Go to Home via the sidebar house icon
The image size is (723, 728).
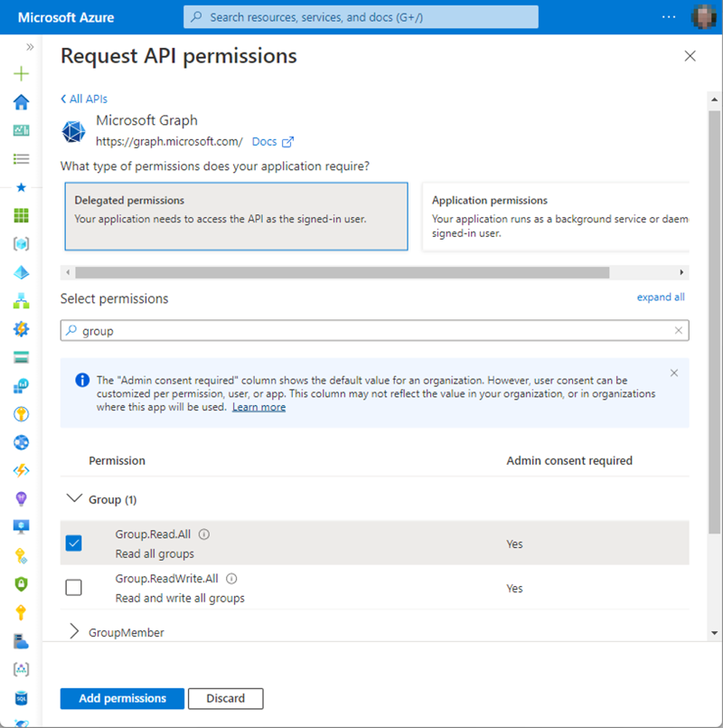click(21, 102)
